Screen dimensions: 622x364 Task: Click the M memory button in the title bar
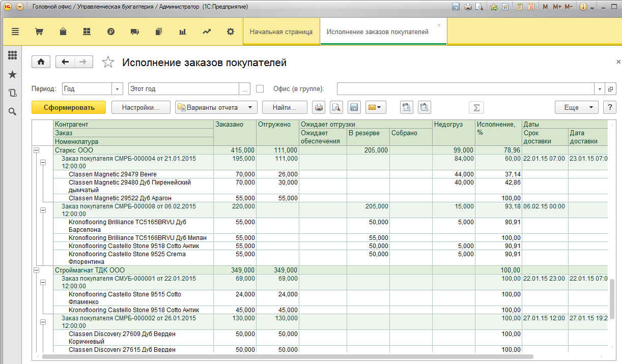(546, 7)
